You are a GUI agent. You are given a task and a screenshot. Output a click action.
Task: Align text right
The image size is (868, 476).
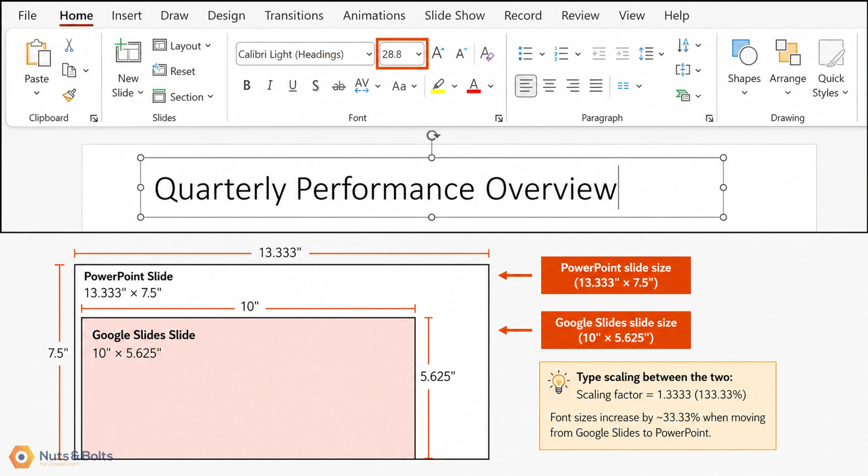tap(573, 86)
